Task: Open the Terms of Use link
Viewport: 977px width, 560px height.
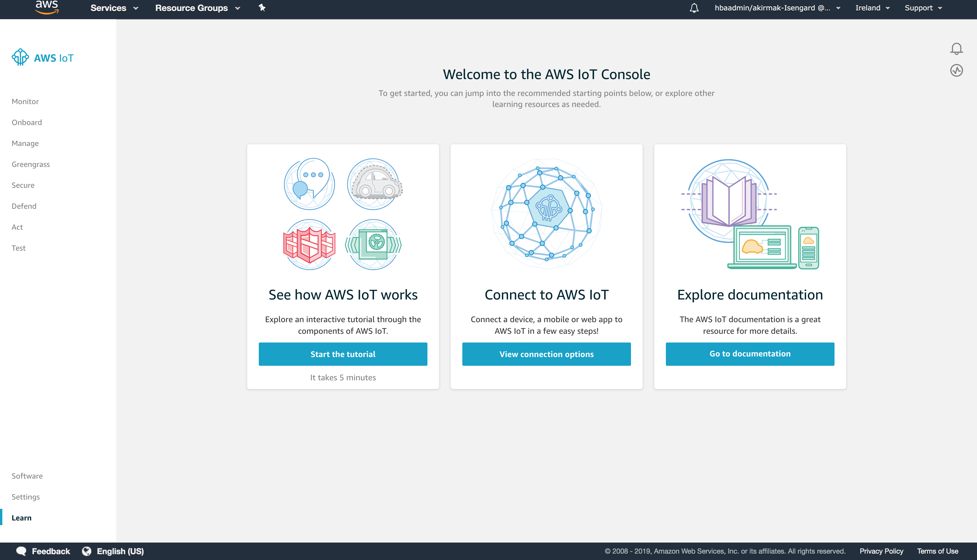Action: coord(937,551)
